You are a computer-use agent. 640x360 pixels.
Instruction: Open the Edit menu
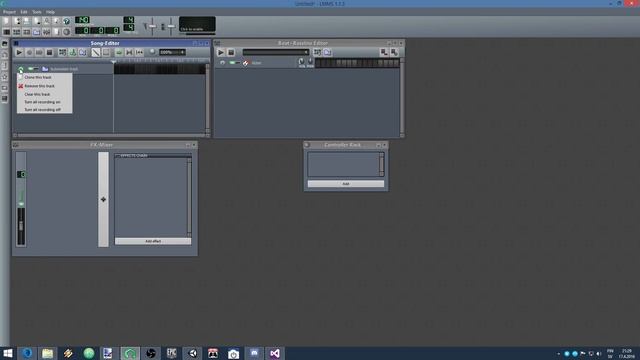click(24, 12)
